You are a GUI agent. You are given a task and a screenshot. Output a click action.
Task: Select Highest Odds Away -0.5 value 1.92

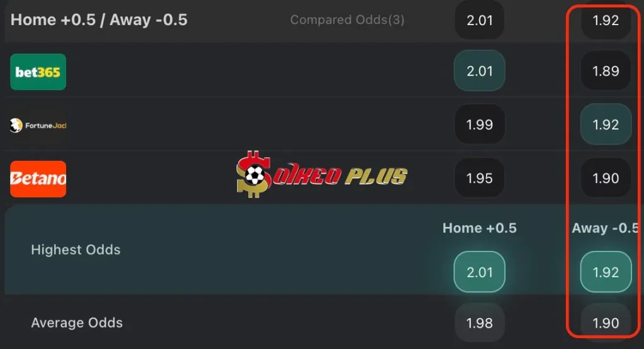pos(606,272)
